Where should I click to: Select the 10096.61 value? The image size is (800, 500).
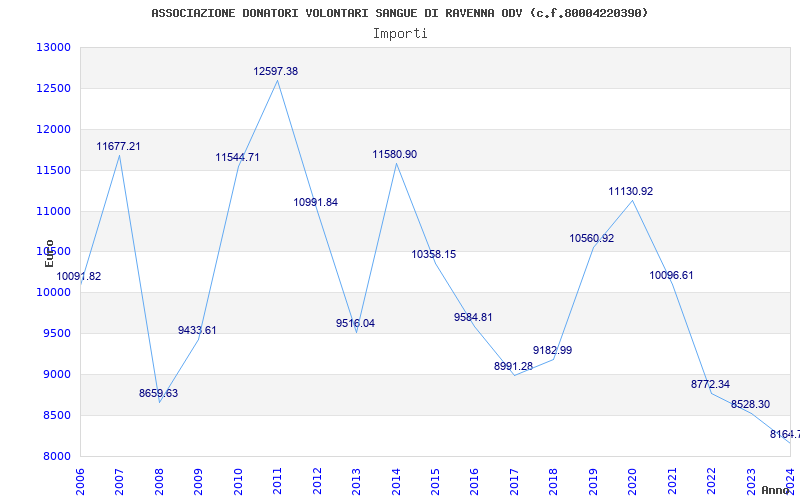pos(671,275)
